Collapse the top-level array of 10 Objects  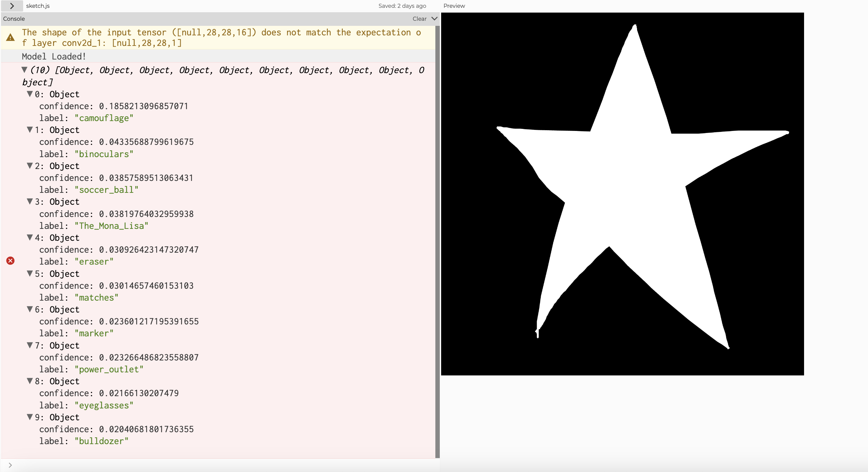(x=24, y=70)
